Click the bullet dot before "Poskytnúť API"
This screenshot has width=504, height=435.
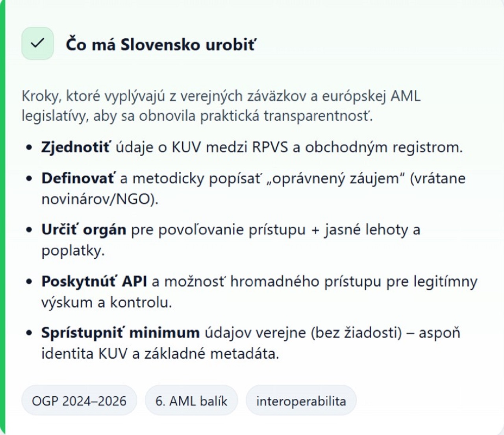29,282
